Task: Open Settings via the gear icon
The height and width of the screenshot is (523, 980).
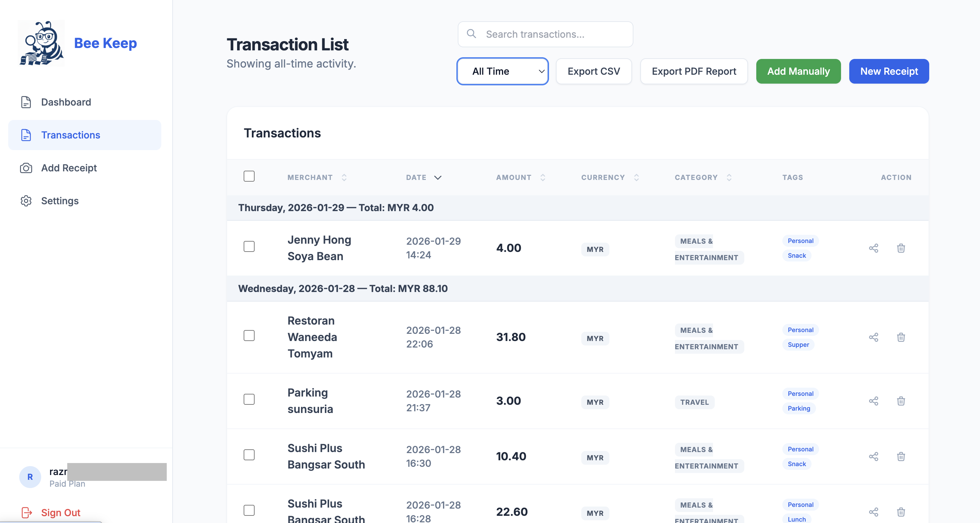Action: [x=26, y=201]
